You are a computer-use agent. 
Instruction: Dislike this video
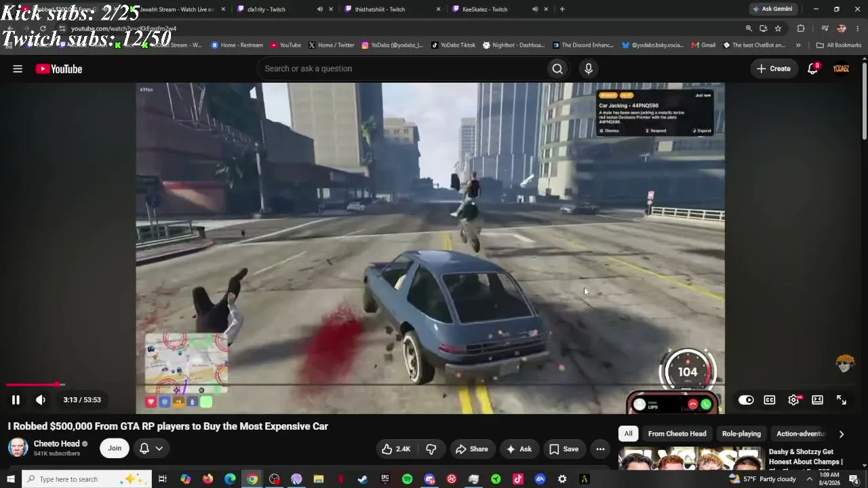pos(431,449)
